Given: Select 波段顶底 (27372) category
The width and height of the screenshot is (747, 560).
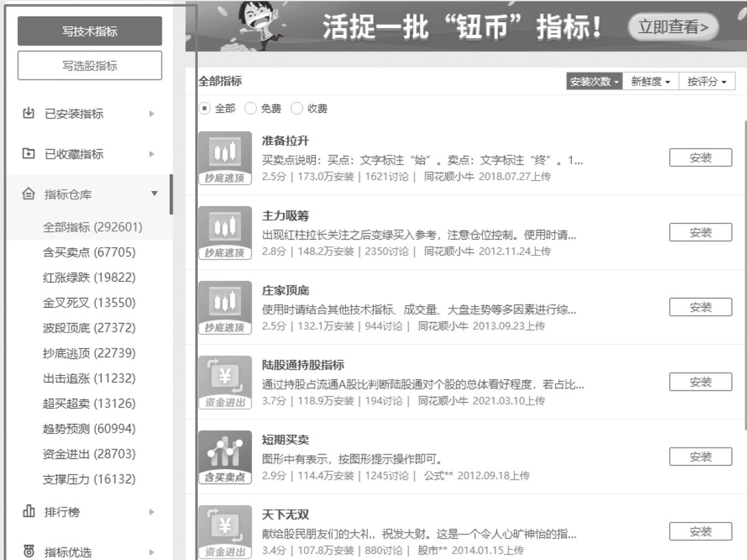Looking at the screenshot, I should 89,328.
